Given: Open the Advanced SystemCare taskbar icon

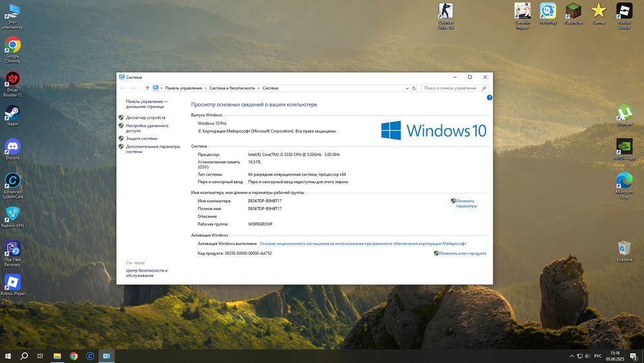Looking at the screenshot, I should (x=90, y=356).
